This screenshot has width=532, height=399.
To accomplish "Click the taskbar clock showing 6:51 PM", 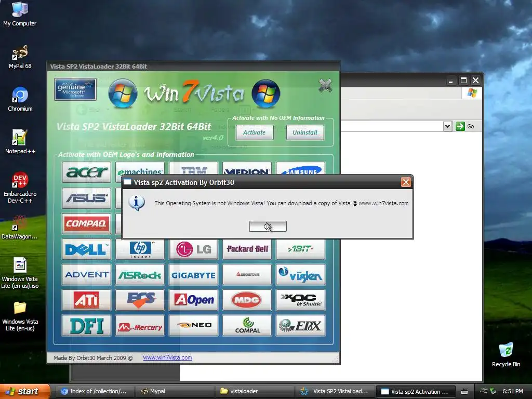I will click(x=512, y=391).
